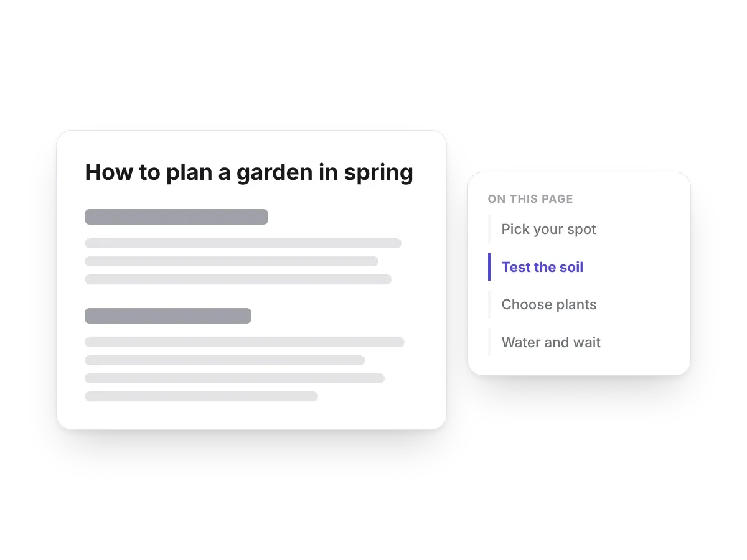Open the Pick your spot link
The image size is (747, 560).
click(548, 229)
